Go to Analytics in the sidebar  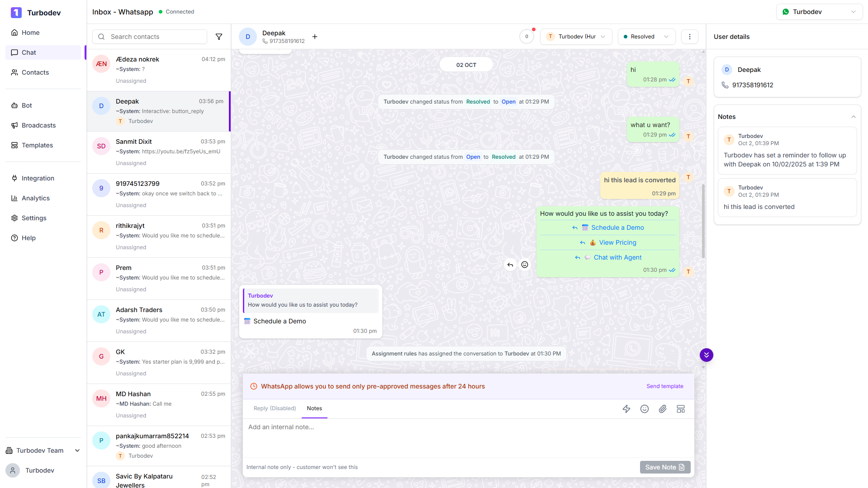pyautogui.click(x=36, y=198)
